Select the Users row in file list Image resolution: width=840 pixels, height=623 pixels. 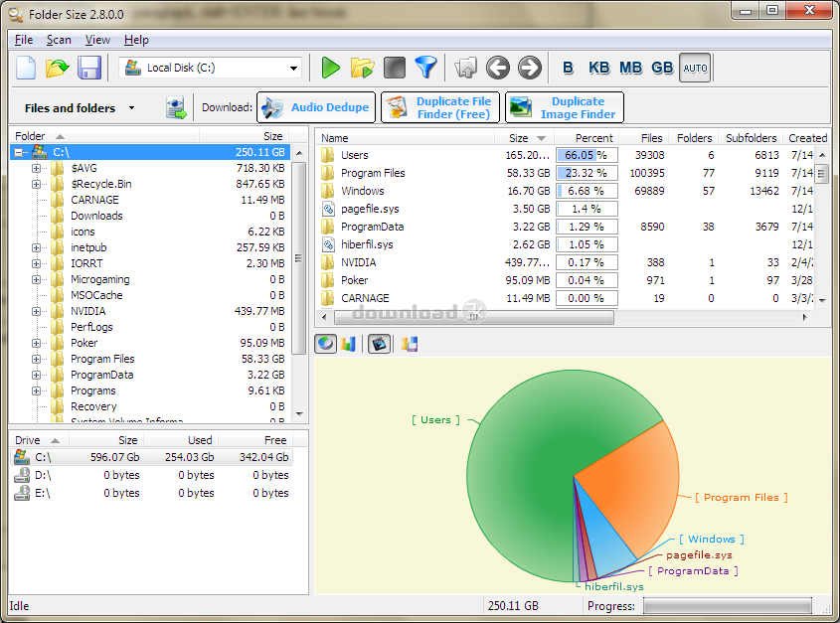point(568,155)
